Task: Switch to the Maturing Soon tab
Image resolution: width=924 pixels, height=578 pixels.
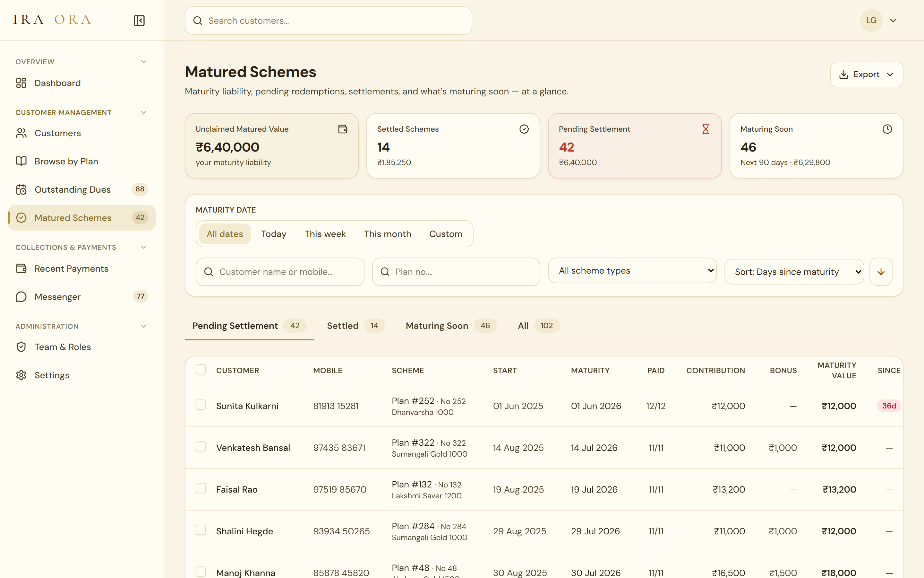Action: (451, 326)
